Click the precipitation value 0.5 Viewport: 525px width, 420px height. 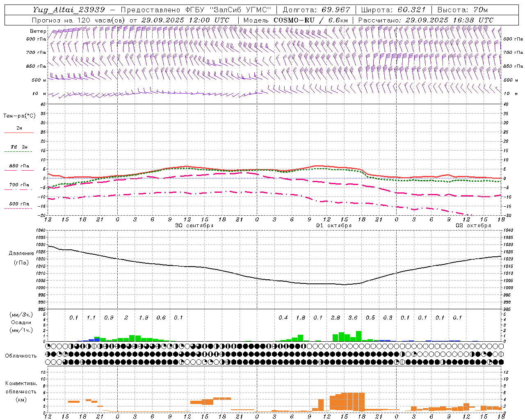pyautogui.click(x=370, y=318)
